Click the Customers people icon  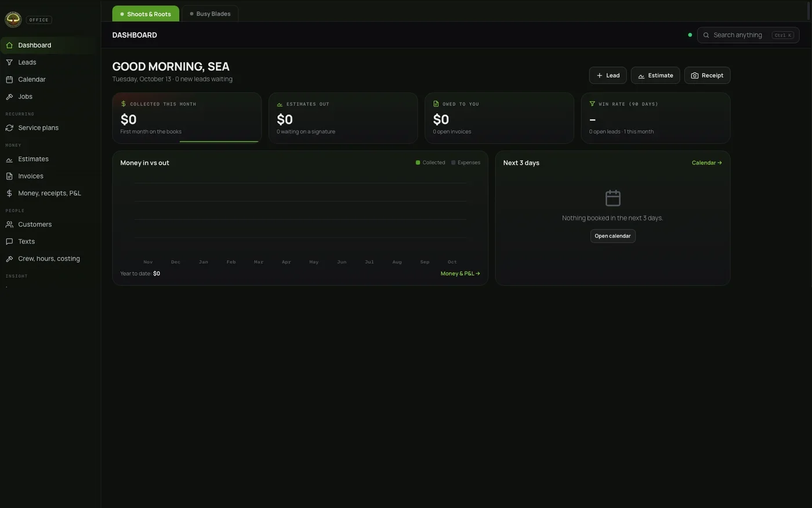click(9, 225)
